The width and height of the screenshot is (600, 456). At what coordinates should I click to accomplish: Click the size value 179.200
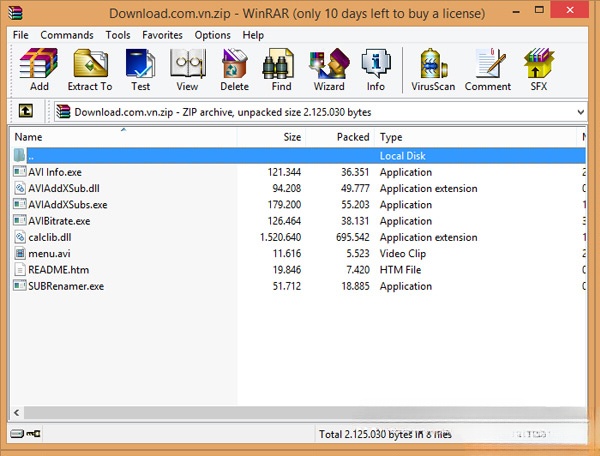(x=284, y=205)
